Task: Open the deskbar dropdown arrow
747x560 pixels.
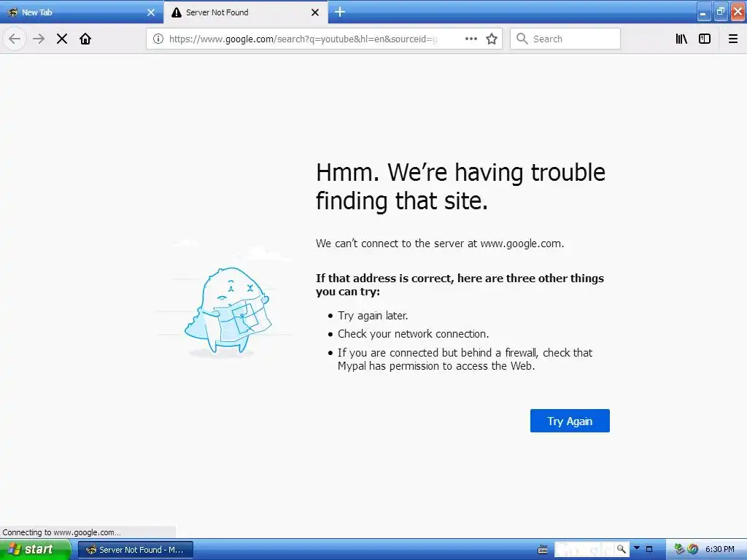Action: [637, 548]
